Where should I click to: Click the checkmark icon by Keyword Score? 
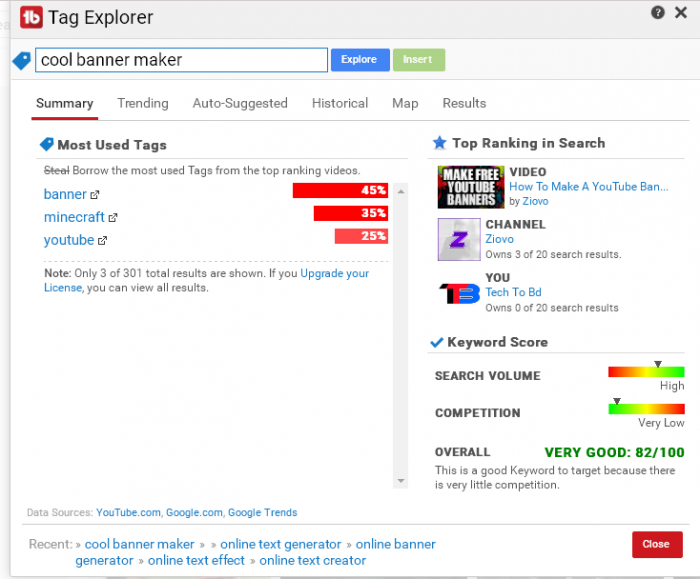(x=436, y=342)
